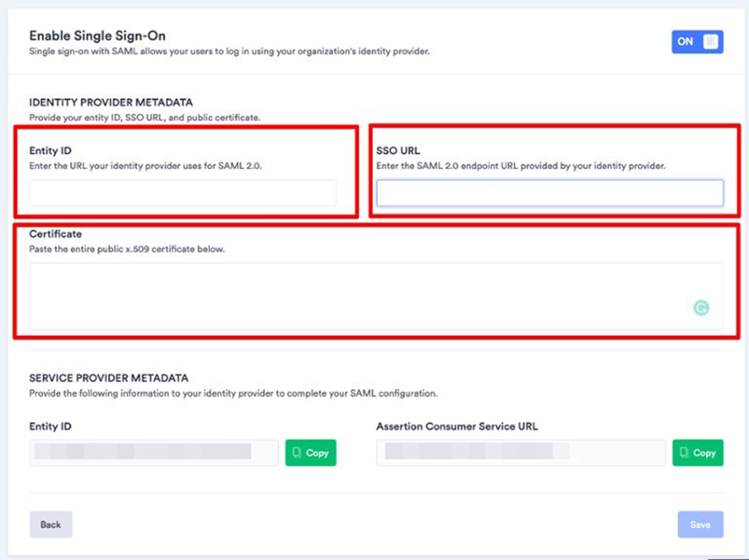Viewport: 749px width, 560px height.
Task: Click the SERVICE PROVIDER METADATA heading
Action: [x=109, y=378]
